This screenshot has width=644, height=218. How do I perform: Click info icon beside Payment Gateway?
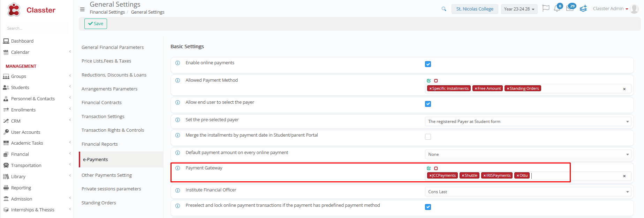point(177,168)
